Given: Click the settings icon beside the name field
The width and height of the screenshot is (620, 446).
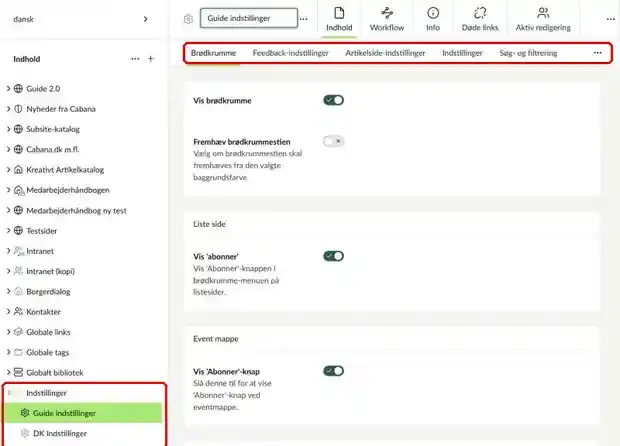Looking at the screenshot, I should click(188, 19).
